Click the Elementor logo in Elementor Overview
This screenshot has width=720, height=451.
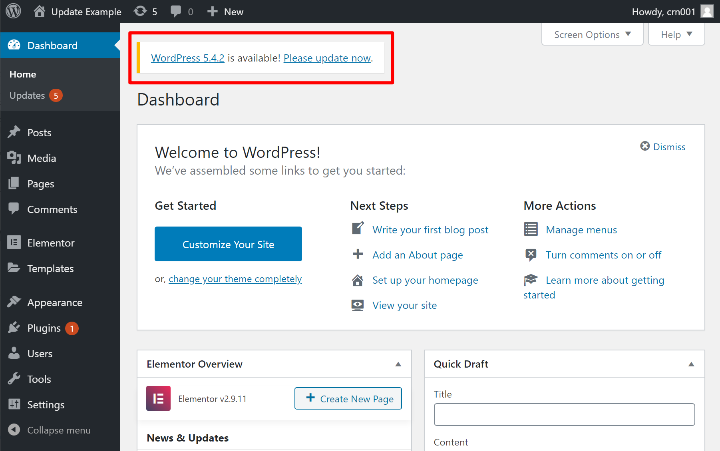coord(158,398)
